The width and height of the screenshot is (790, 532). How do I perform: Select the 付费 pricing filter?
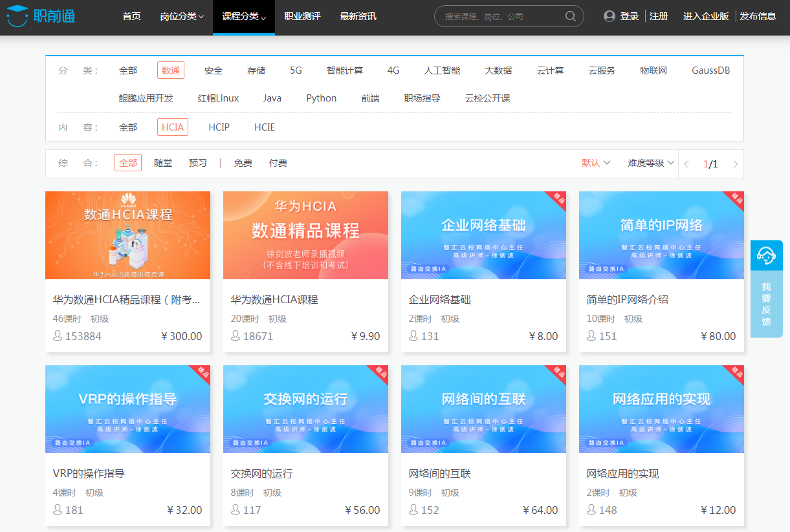(x=278, y=163)
